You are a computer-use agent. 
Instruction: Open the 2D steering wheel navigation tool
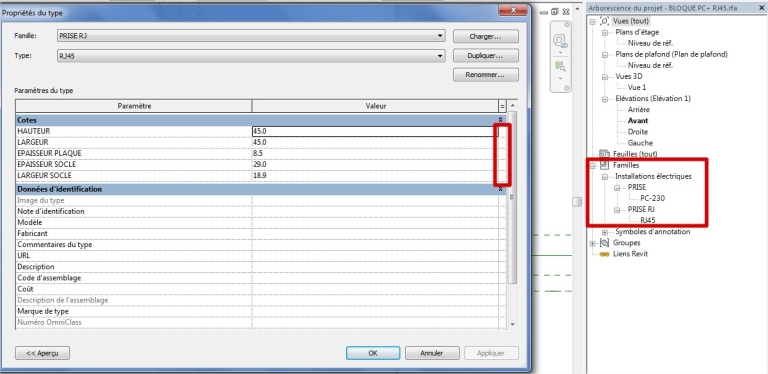(560, 42)
